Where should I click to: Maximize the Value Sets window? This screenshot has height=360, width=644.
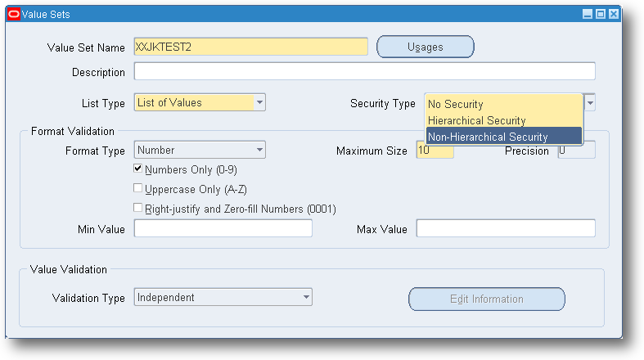[x=601, y=15]
